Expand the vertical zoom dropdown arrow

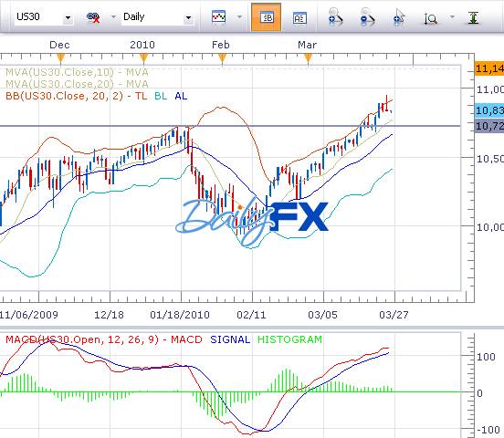452,16
